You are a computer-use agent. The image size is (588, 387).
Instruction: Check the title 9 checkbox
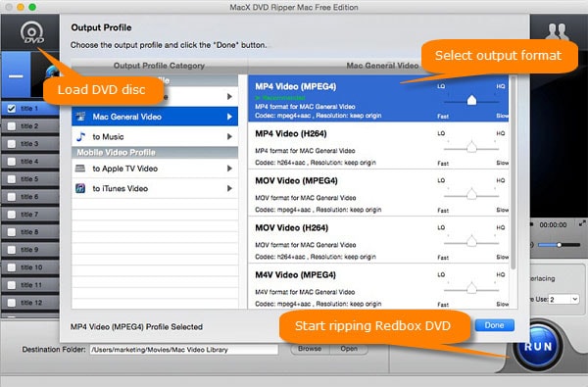click(12, 250)
